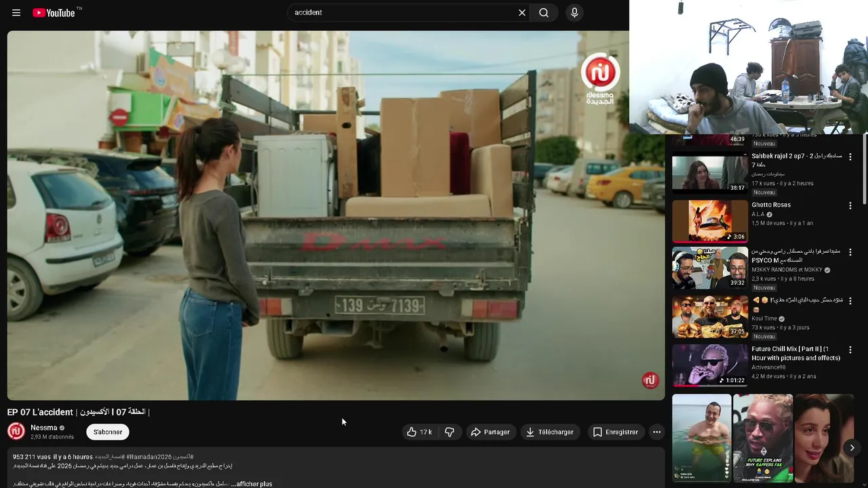Open the YouTube guide hamburger menu
The image size is (868, 488).
(16, 13)
